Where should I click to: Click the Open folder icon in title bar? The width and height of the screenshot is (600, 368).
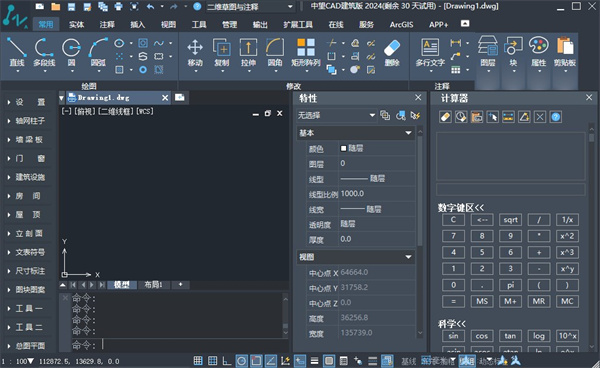56,7
